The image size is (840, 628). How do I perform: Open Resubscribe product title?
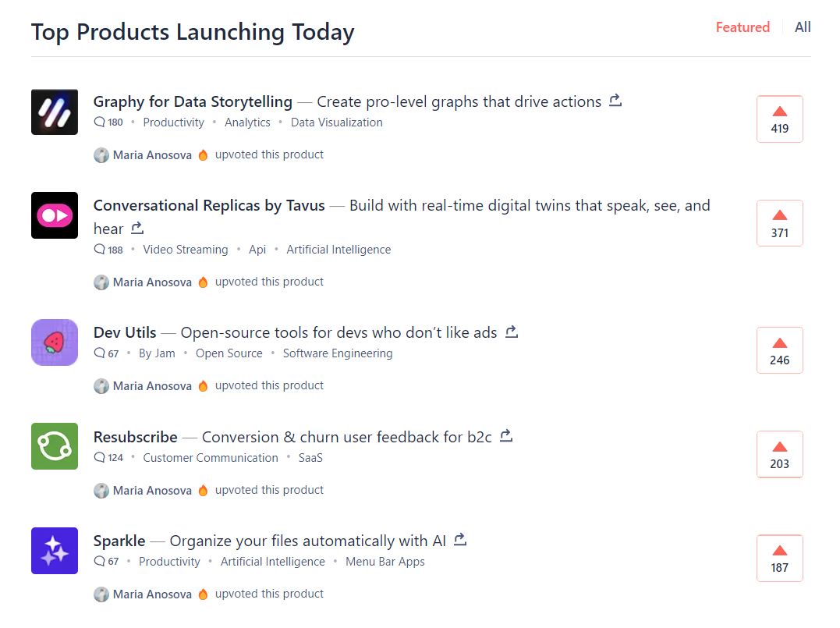pos(136,437)
